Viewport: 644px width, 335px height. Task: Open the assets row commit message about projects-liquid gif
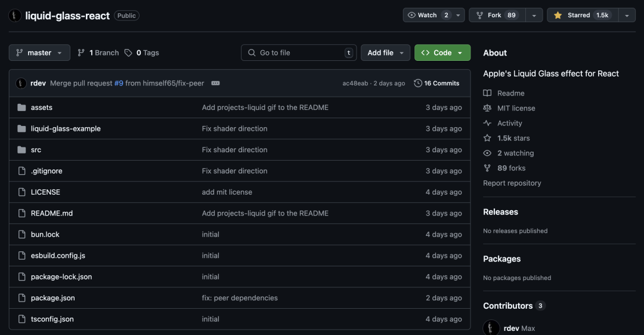265,107
